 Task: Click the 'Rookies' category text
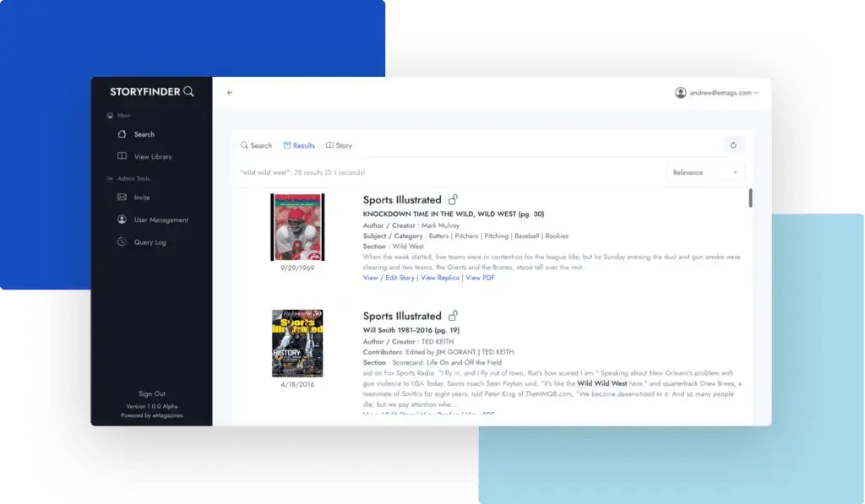[557, 236]
